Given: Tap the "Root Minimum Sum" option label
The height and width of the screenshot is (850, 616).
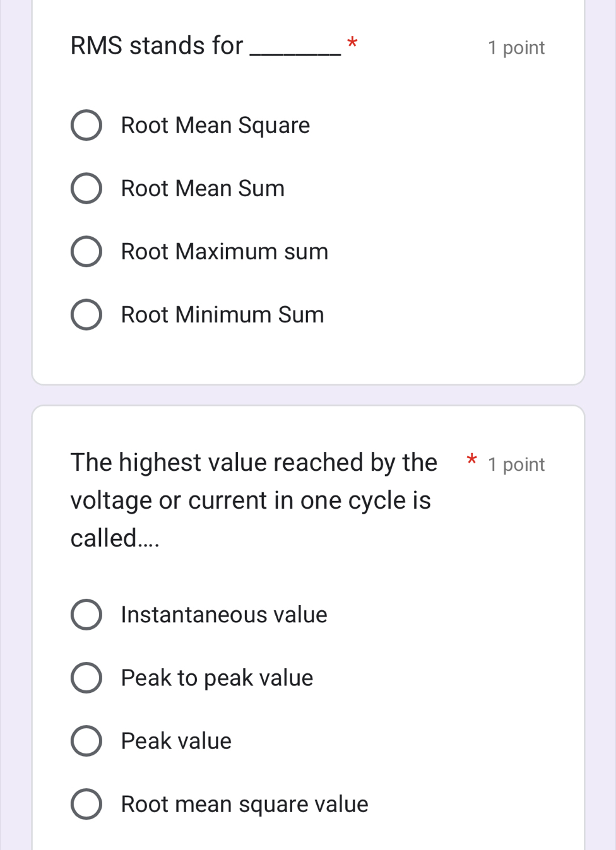Looking at the screenshot, I should point(222,315).
